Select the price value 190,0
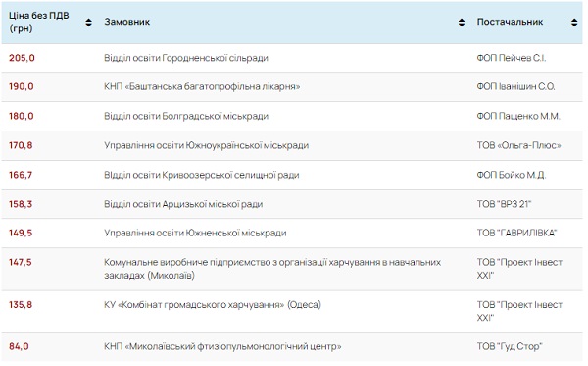588x366 pixels. (22, 86)
